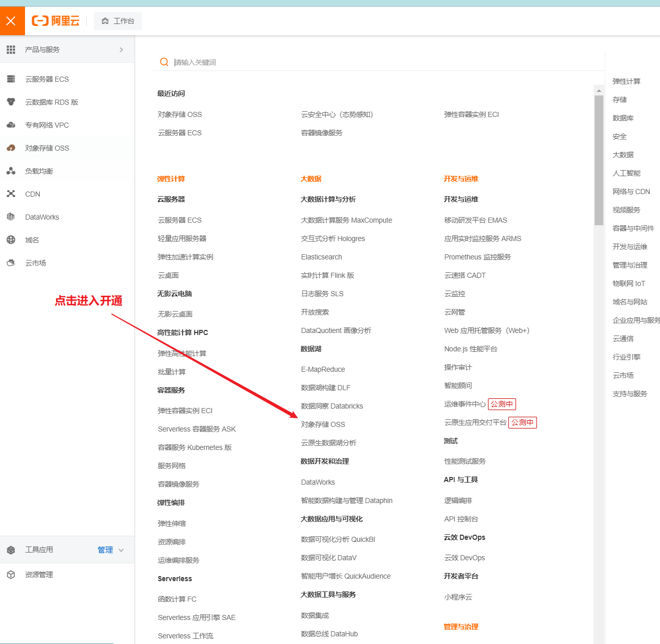
Task: Click the 云效 DevOps link
Action: coord(465,557)
